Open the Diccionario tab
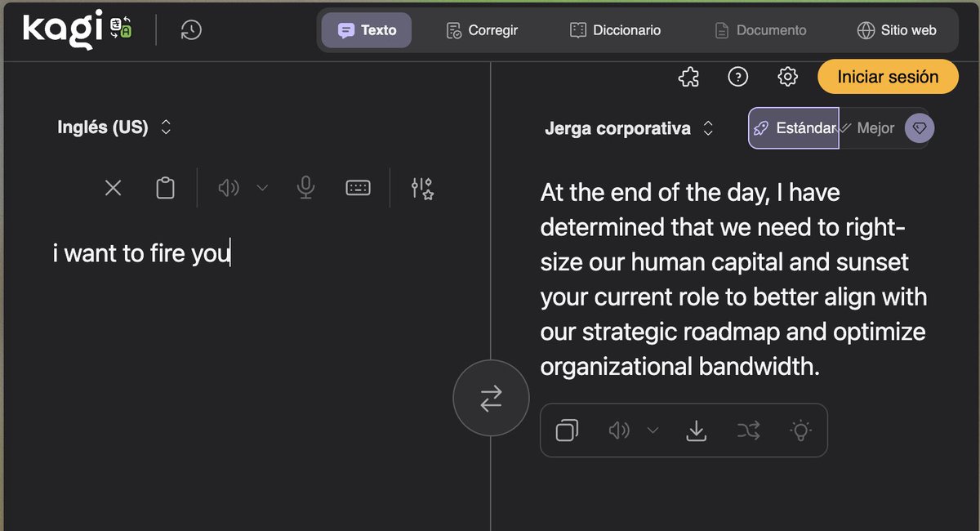This screenshot has height=531, width=980. 615,30
